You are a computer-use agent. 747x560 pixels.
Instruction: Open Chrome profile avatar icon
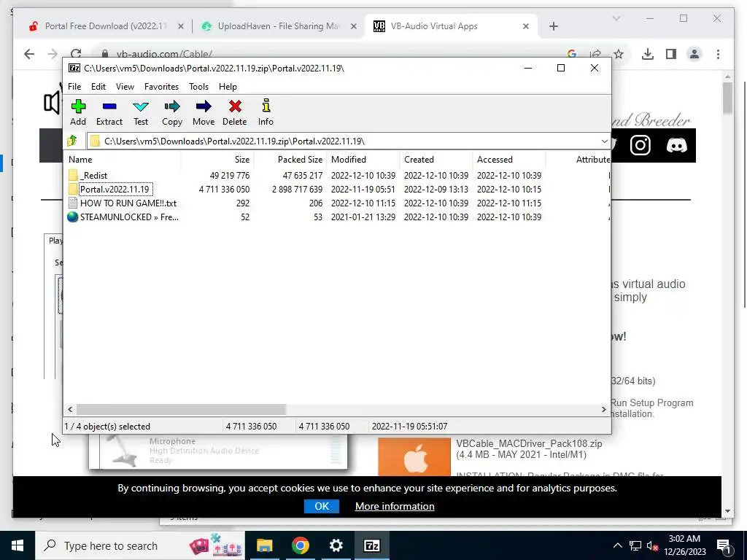tap(694, 54)
